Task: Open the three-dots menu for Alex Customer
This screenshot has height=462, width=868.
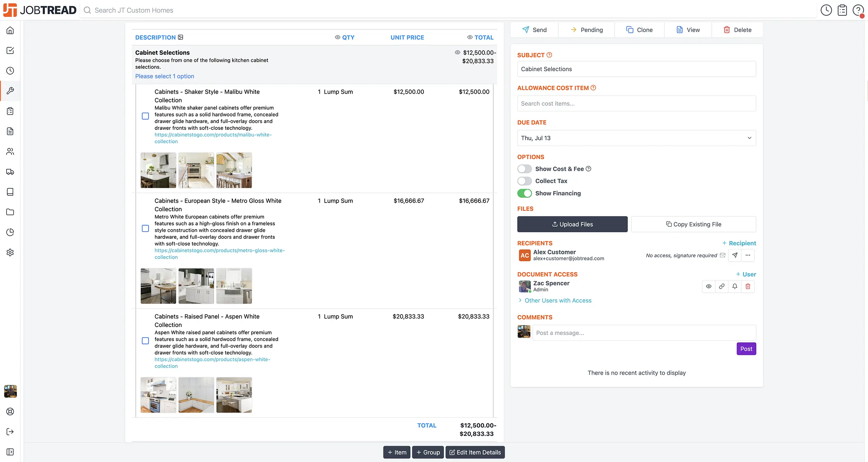Action: [x=748, y=255]
